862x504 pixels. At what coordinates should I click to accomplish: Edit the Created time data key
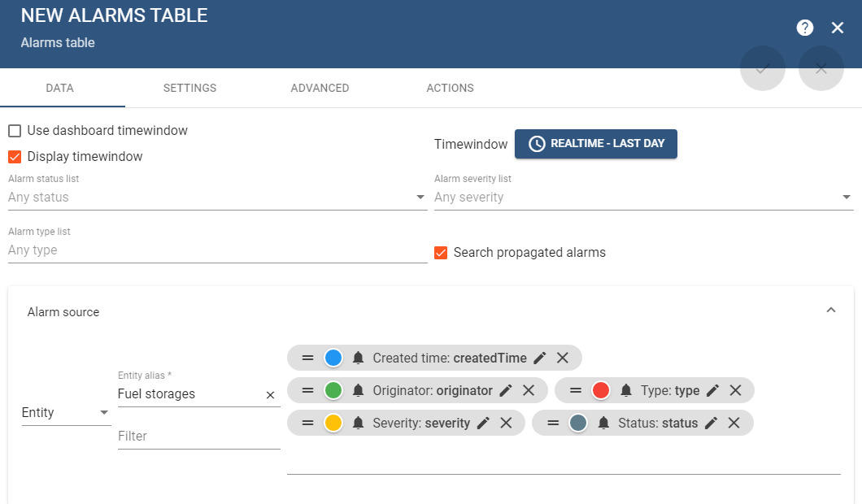click(x=540, y=358)
